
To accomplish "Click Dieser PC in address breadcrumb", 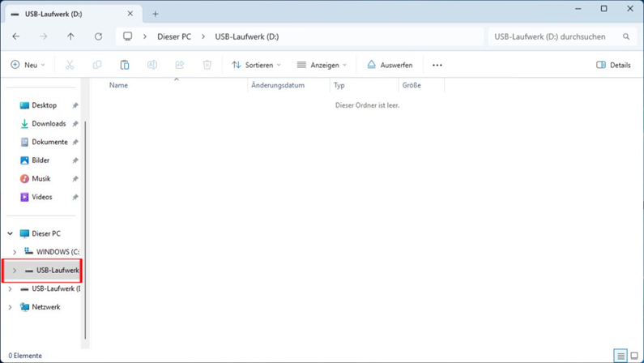I will coord(174,36).
